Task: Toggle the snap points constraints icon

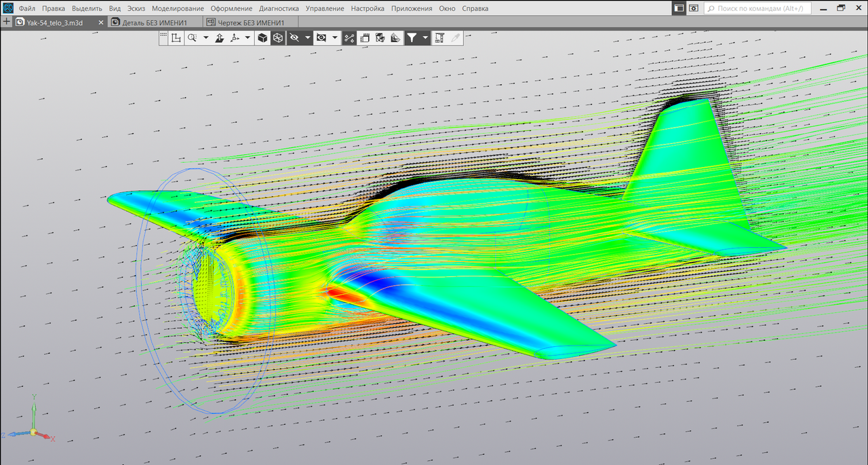Action: pyautogui.click(x=349, y=38)
